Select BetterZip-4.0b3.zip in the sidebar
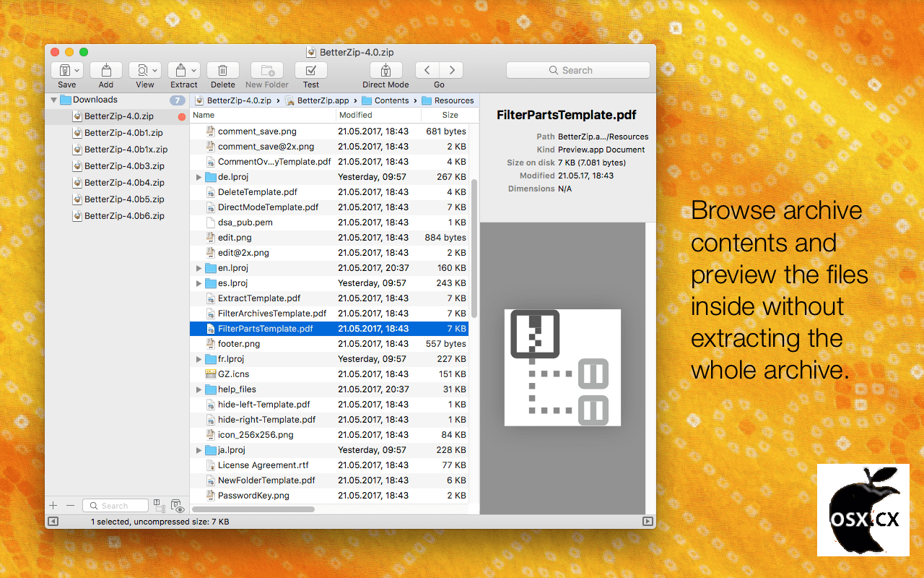The width and height of the screenshot is (924, 578). pos(117,166)
